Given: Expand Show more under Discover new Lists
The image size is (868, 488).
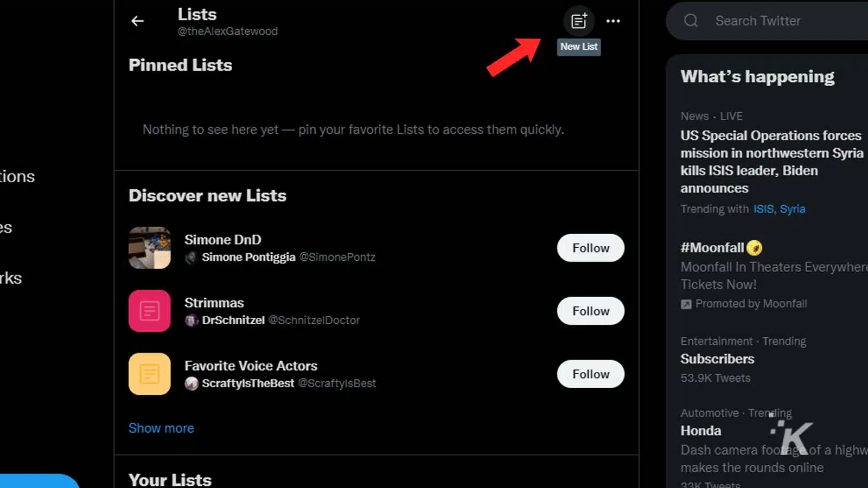Looking at the screenshot, I should click(x=161, y=428).
